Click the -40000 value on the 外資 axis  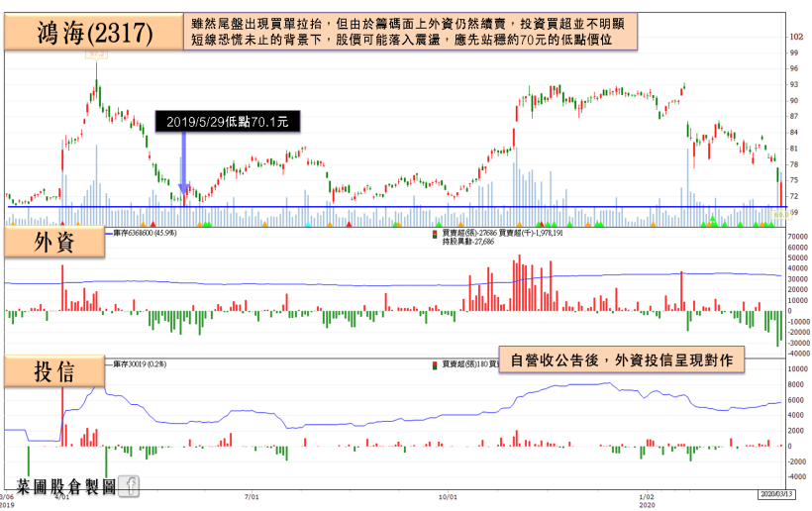click(797, 354)
